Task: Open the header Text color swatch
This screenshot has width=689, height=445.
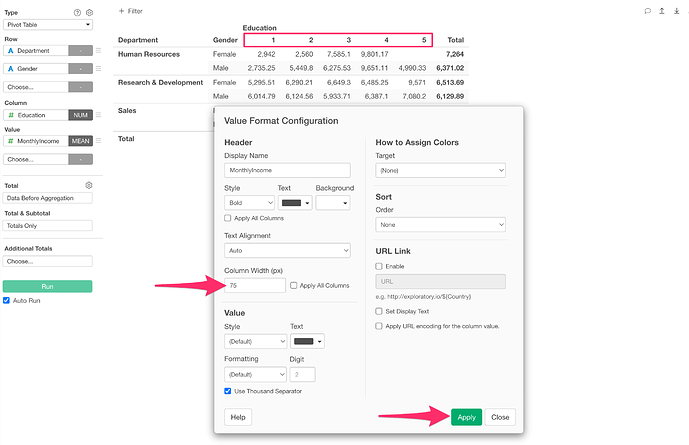Action: pos(295,203)
